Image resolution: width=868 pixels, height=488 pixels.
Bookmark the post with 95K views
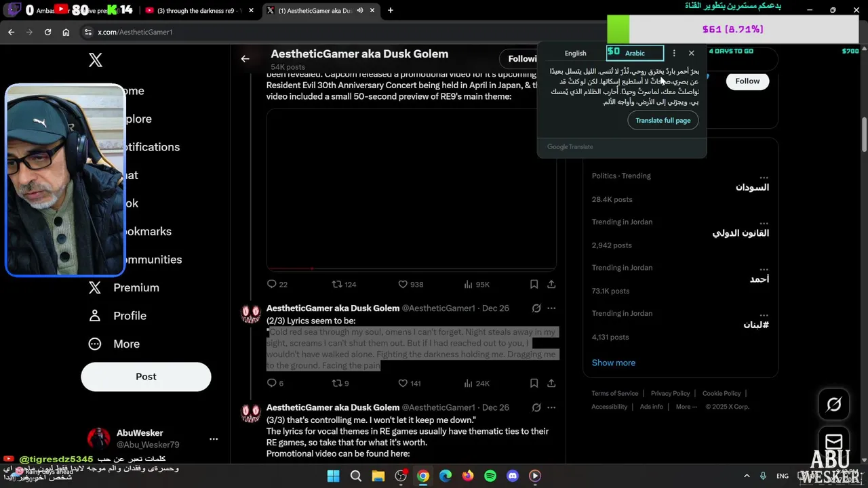coord(534,284)
